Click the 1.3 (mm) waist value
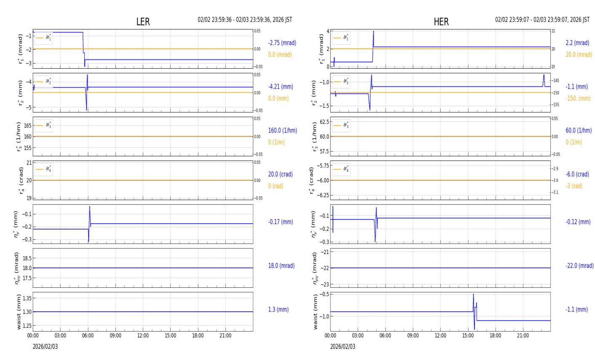 coord(279,310)
